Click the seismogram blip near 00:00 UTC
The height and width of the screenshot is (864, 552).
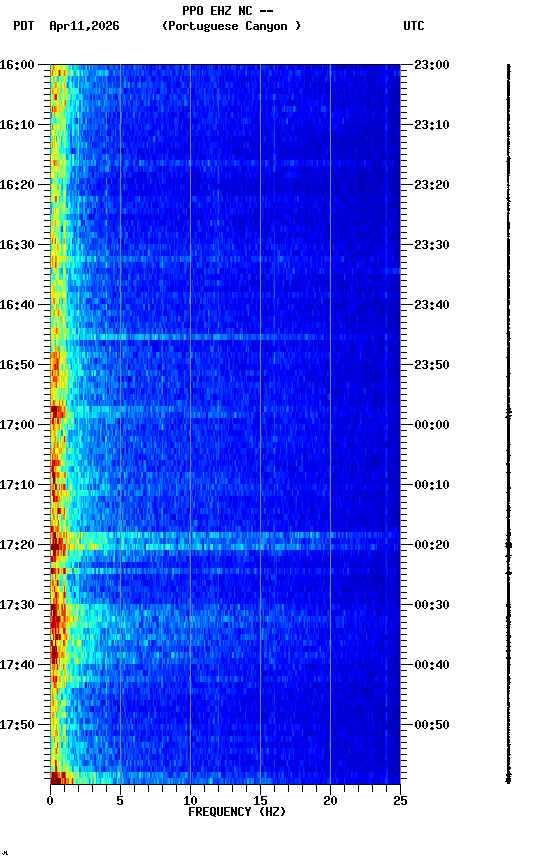508,414
